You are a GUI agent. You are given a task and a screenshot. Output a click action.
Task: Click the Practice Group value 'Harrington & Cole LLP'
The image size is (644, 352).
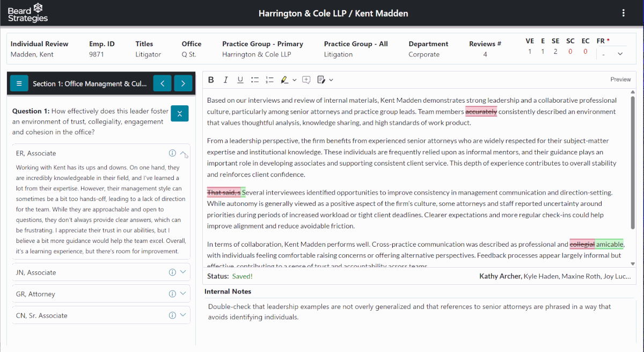[x=257, y=54]
